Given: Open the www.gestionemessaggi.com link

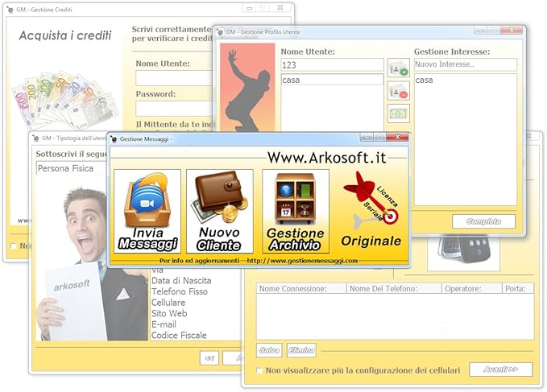Looking at the screenshot, I should (x=302, y=261).
